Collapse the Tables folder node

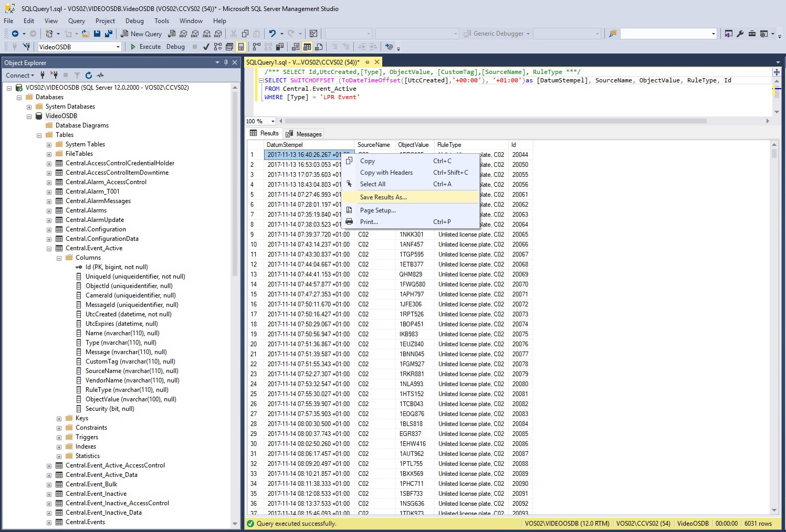pyautogui.click(x=39, y=135)
